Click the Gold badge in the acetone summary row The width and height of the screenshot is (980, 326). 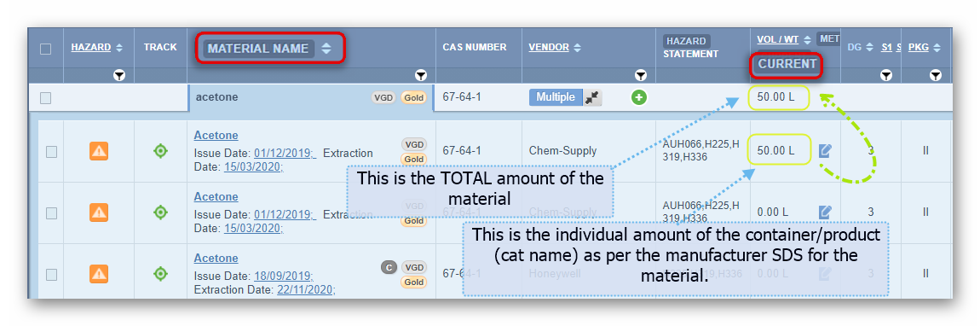(x=413, y=97)
